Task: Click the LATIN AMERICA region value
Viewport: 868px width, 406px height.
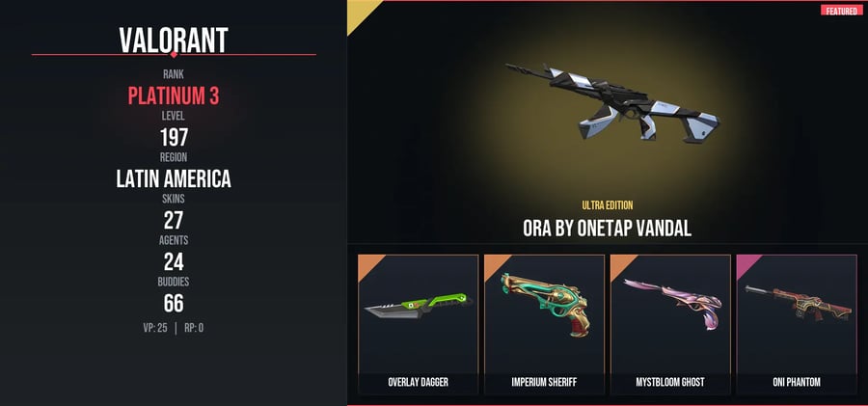Action: tap(174, 179)
